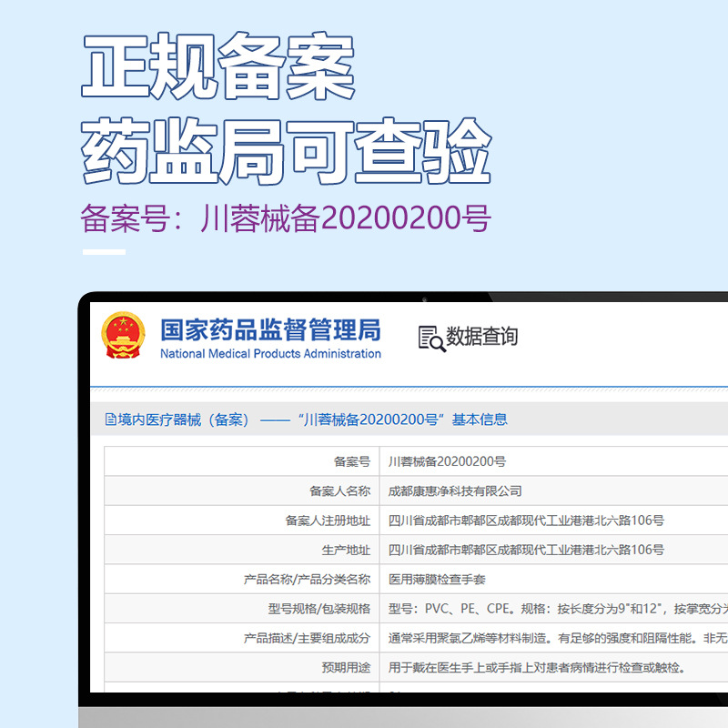Select 医用薄膜检查手套 cell
Screen dimensions: 728x728
pos(437,580)
